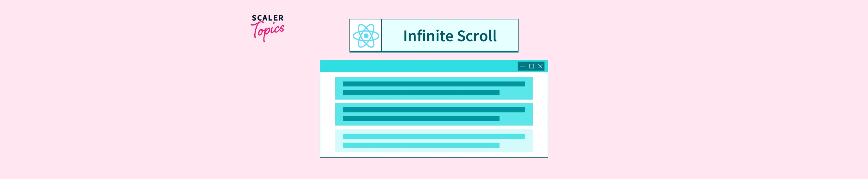
Task: Click the longer top line in faded card
Action: pos(434,136)
